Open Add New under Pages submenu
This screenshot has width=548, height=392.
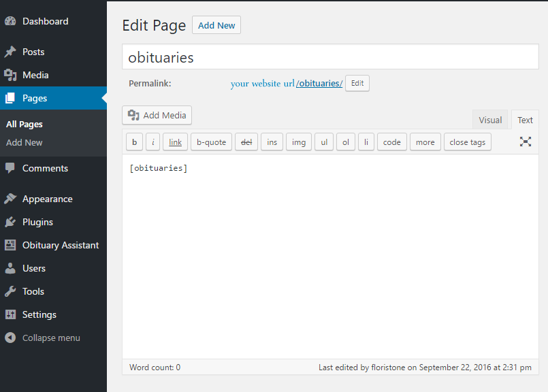(25, 143)
